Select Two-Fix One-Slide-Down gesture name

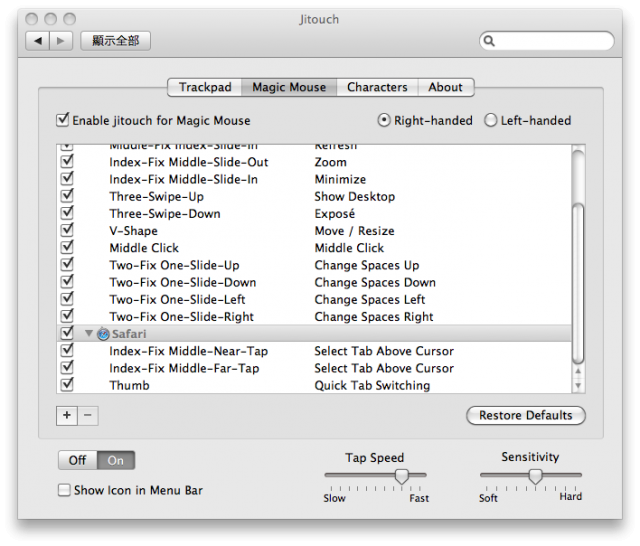pos(182,283)
